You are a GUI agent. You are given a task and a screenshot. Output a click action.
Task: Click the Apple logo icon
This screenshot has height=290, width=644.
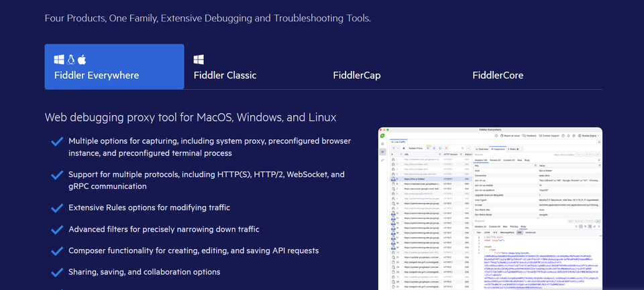(x=82, y=60)
